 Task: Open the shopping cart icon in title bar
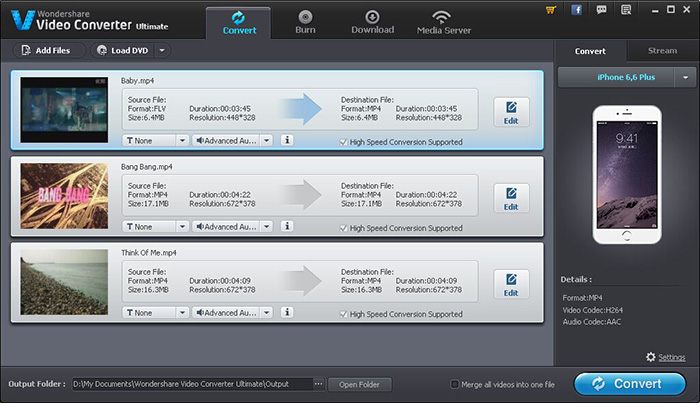point(551,10)
